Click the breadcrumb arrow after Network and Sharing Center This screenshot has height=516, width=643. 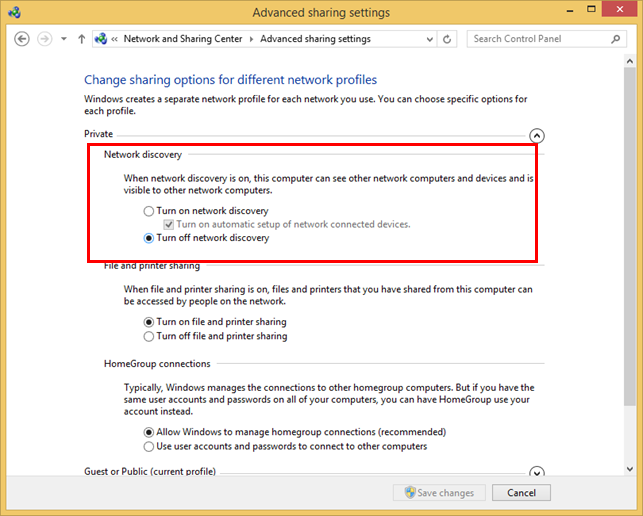[251, 39]
